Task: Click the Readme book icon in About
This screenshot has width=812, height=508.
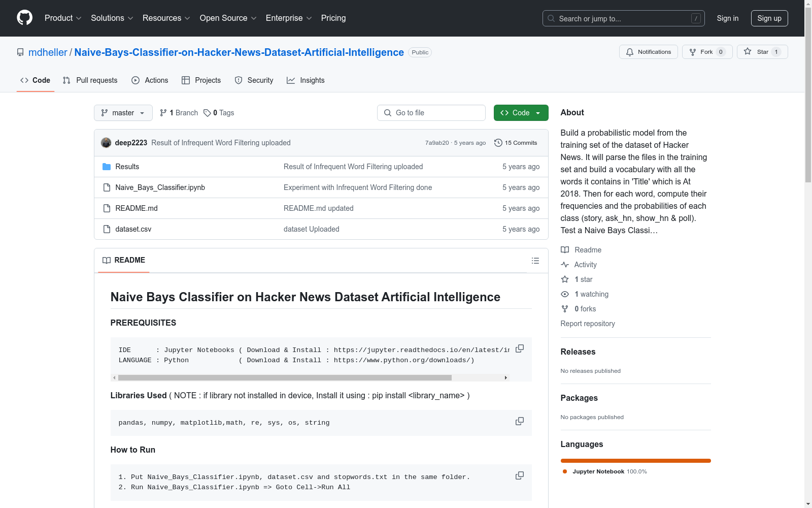Action: pyautogui.click(x=565, y=250)
